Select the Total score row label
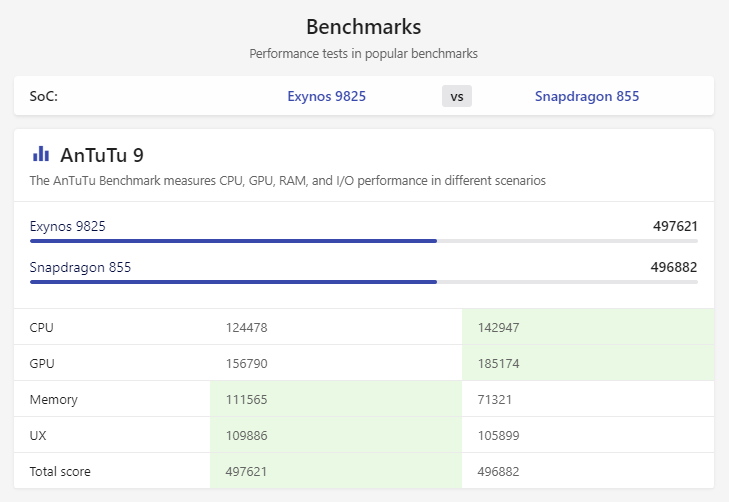 [60, 471]
